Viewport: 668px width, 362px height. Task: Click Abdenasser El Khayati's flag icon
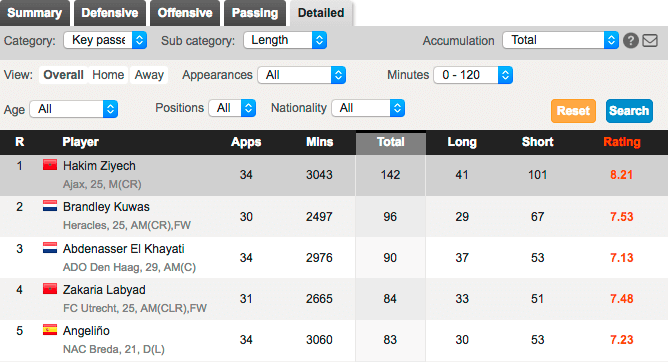pos(50,247)
